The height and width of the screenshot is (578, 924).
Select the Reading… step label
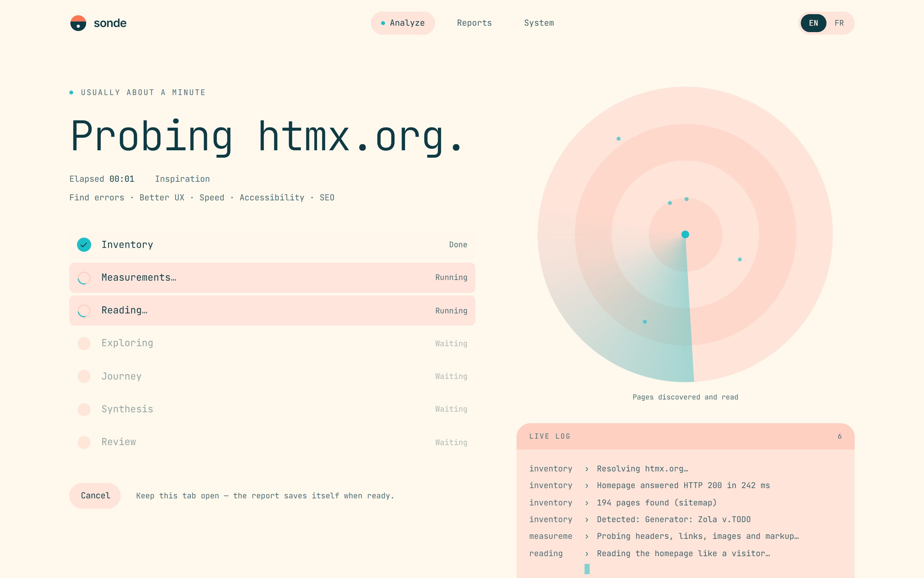click(124, 311)
